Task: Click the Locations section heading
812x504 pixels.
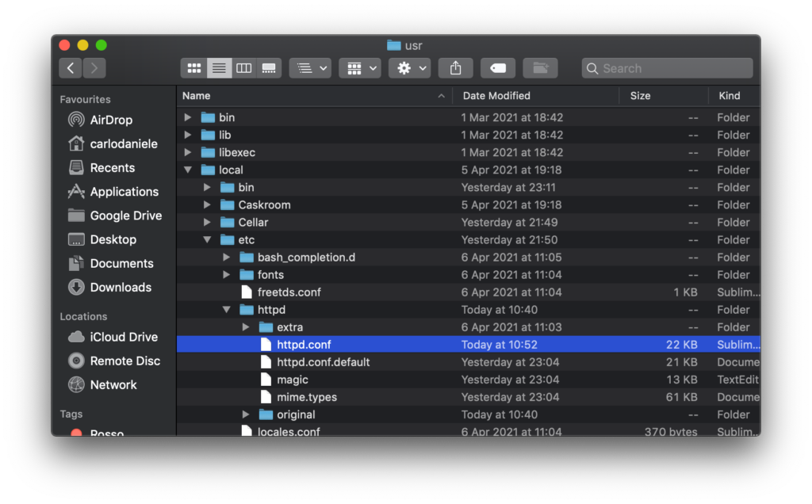Action: (83, 316)
